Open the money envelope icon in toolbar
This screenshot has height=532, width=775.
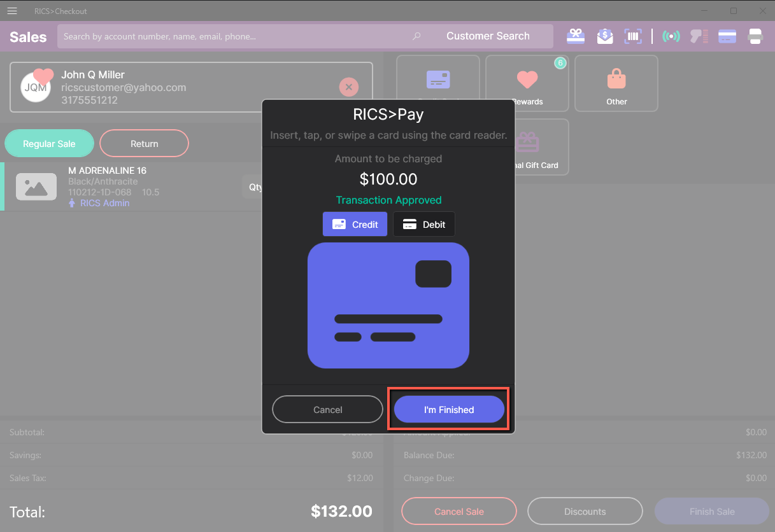(x=605, y=36)
